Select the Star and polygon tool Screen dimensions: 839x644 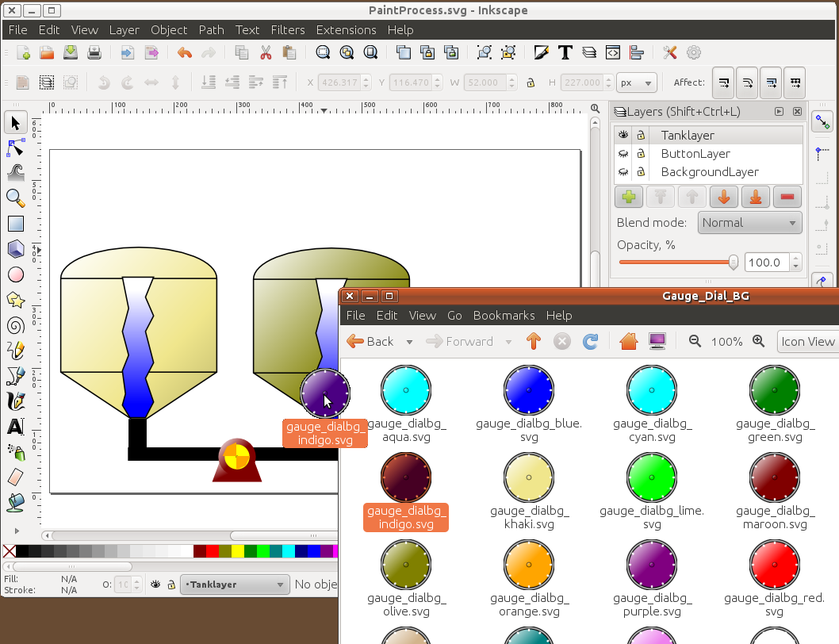coord(15,300)
